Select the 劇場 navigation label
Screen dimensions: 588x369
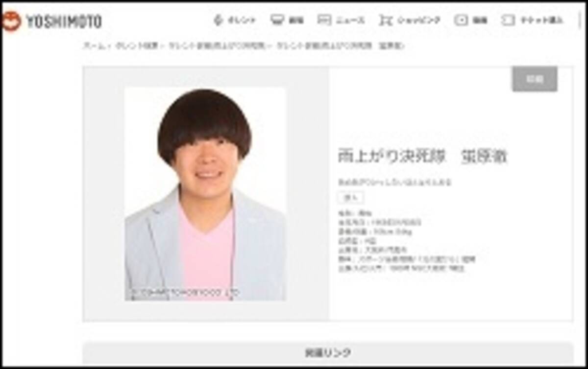click(296, 21)
